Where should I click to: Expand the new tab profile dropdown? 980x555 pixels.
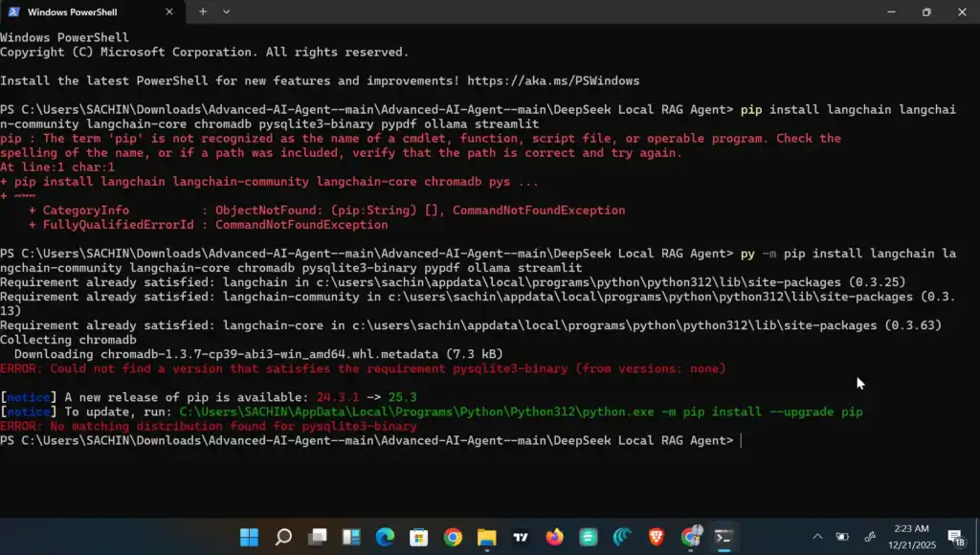coord(227,12)
